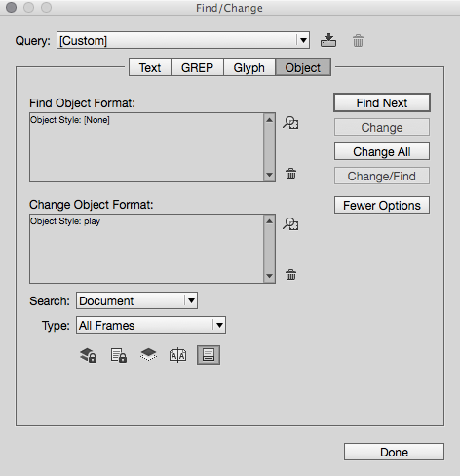This screenshot has width=460, height=476.
Task: Click the Change All button
Action: click(382, 151)
